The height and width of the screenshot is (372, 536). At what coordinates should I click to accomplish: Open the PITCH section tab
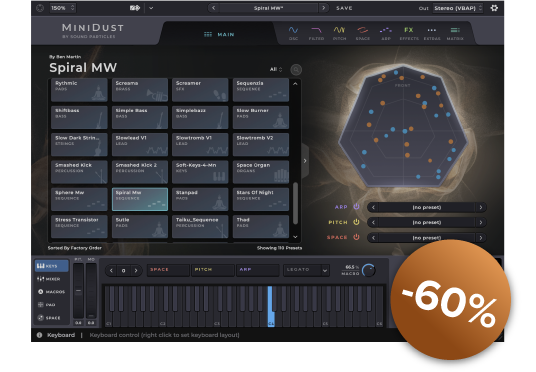click(339, 34)
